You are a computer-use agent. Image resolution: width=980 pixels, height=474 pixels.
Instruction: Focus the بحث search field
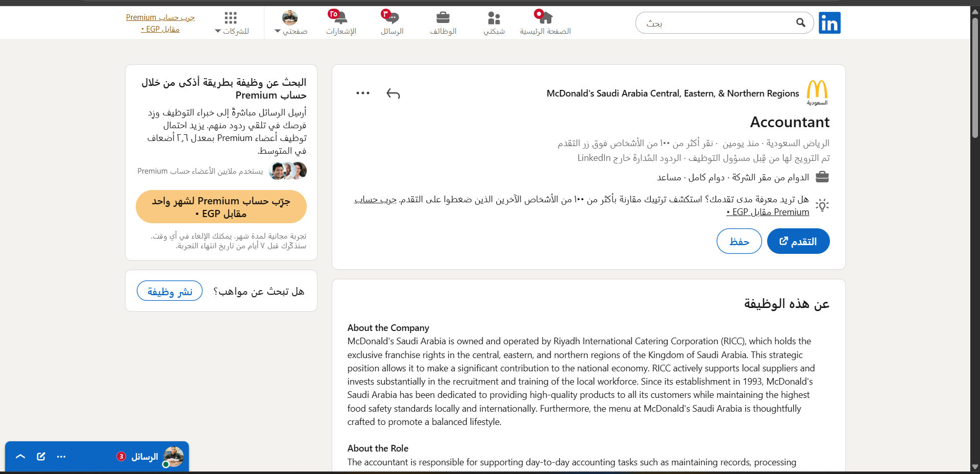click(x=724, y=23)
